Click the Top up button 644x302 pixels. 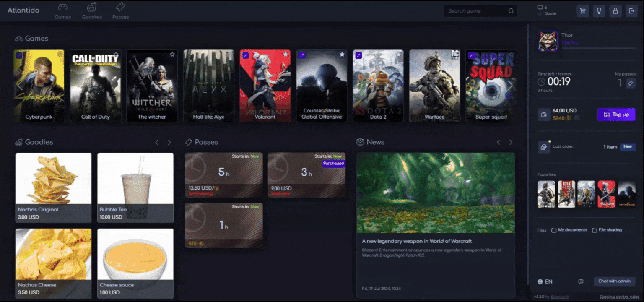point(616,115)
